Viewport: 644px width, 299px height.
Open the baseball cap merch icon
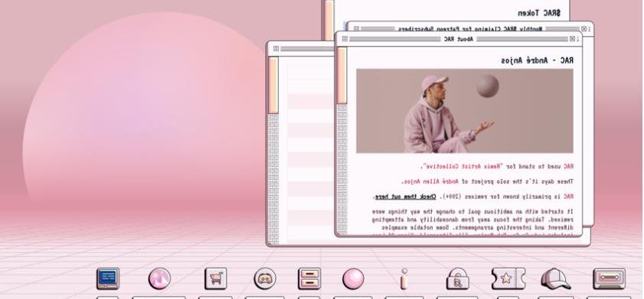555,279
